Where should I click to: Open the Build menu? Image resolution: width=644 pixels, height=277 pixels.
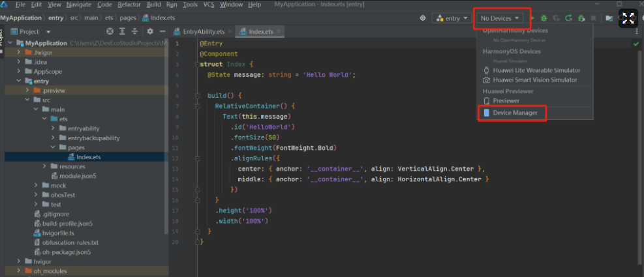pyautogui.click(x=153, y=5)
